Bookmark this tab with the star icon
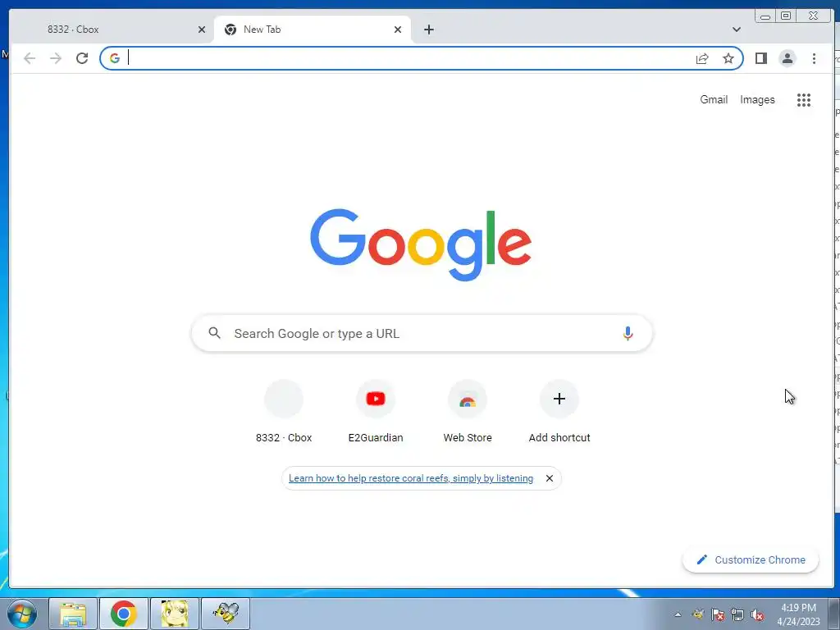The height and width of the screenshot is (630, 840). tap(728, 58)
